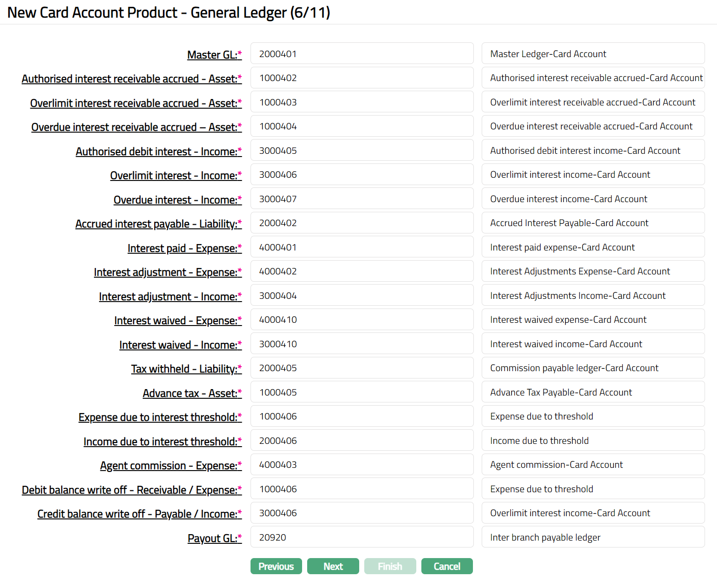Screen dimensions: 717x588
Task: Click the Next button
Action: (332, 566)
